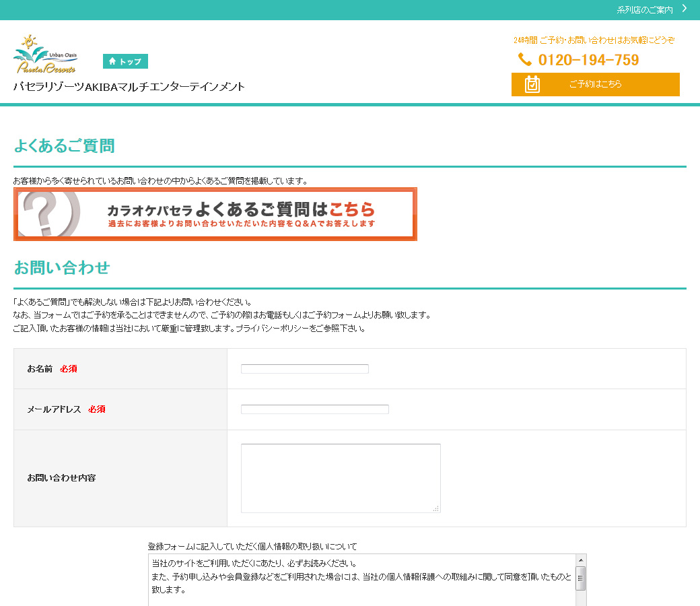Screen dimensions: 700x606
Task: Focus the お名前 input field
Action: 304,369
